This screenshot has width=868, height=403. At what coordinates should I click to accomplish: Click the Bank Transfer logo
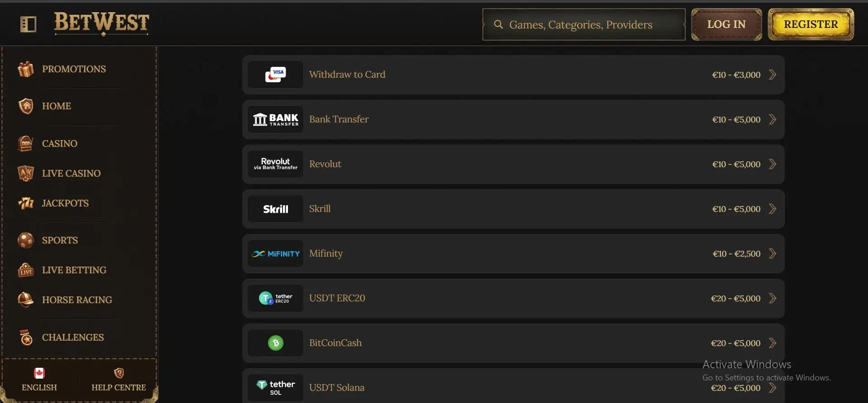tap(275, 119)
